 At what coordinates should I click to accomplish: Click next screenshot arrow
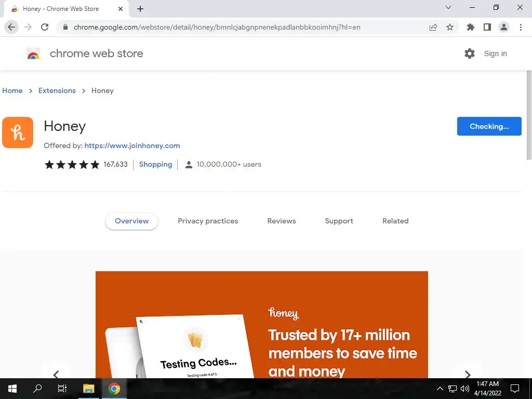point(468,374)
